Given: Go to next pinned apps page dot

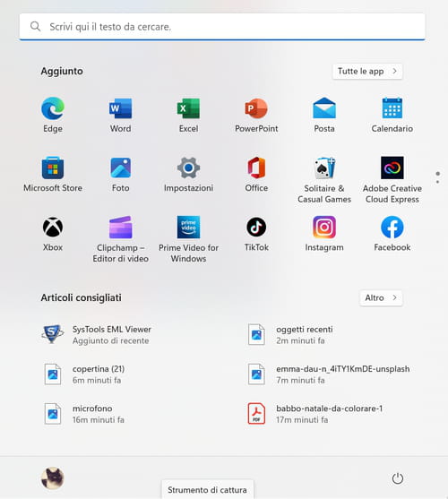Looking at the screenshot, I should [438, 182].
